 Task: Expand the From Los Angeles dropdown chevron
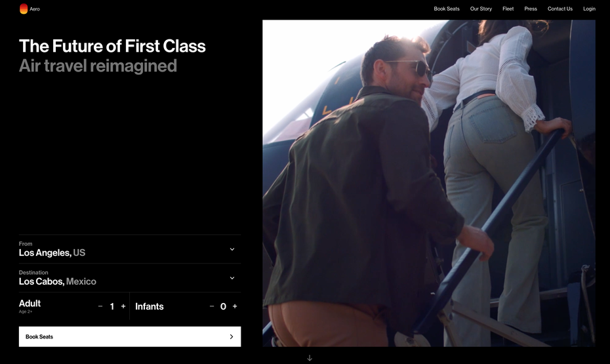click(x=232, y=249)
